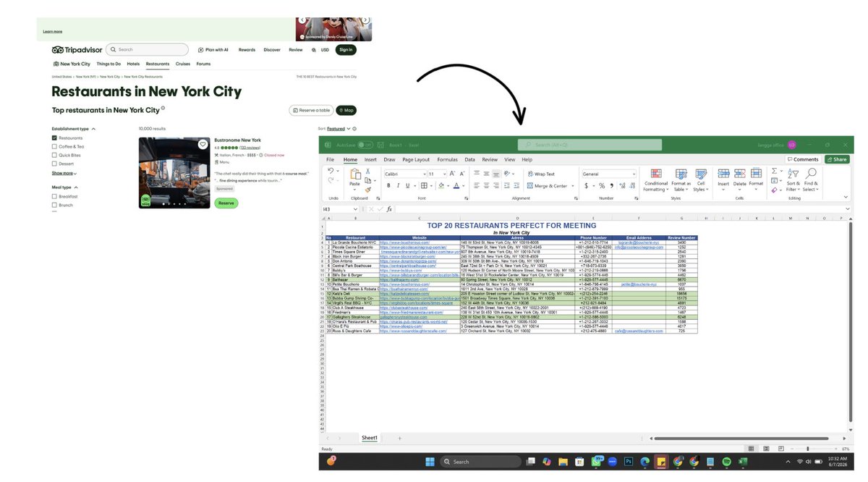The image size is (868, 482).
Task: Click the Comments button in Excel
Action: (x=802, y=159)
